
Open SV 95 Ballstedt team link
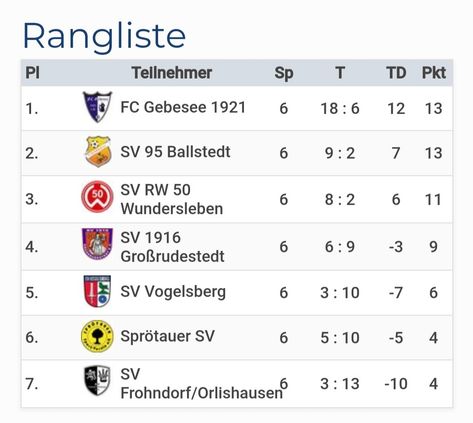(175, 152)
